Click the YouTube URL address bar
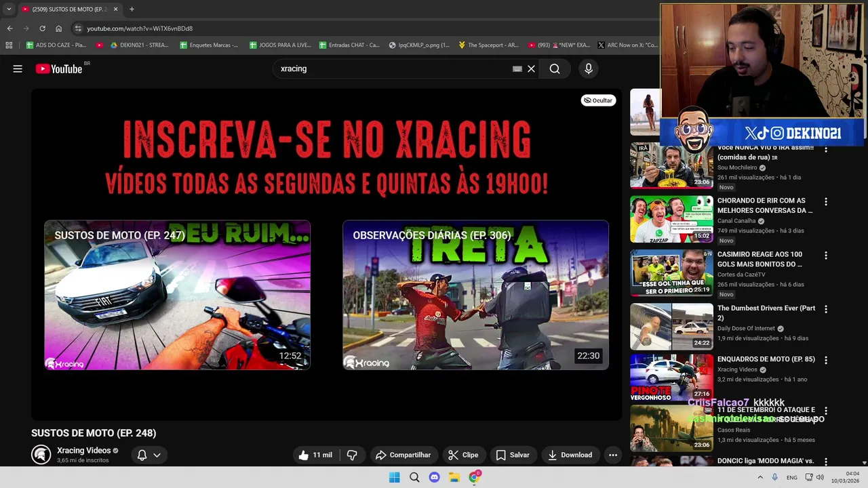 (x=366, y=28)
